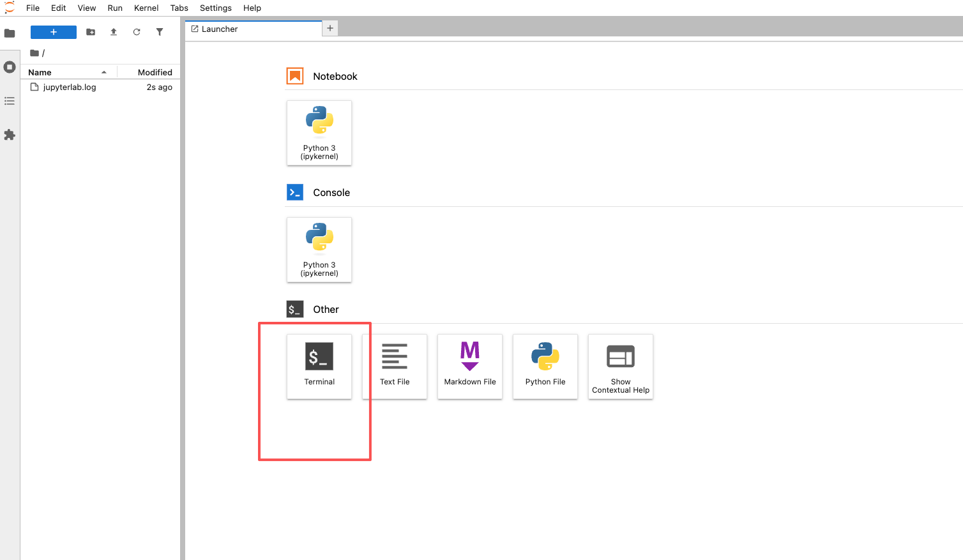Toggle the file filter icon
Image resolution: width=963 pixels, height=560 pixels.
[160, 32]
